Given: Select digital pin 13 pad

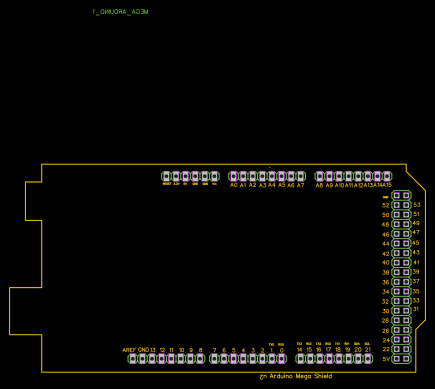Looking at the screenshot, I should (x=152, y=359).
